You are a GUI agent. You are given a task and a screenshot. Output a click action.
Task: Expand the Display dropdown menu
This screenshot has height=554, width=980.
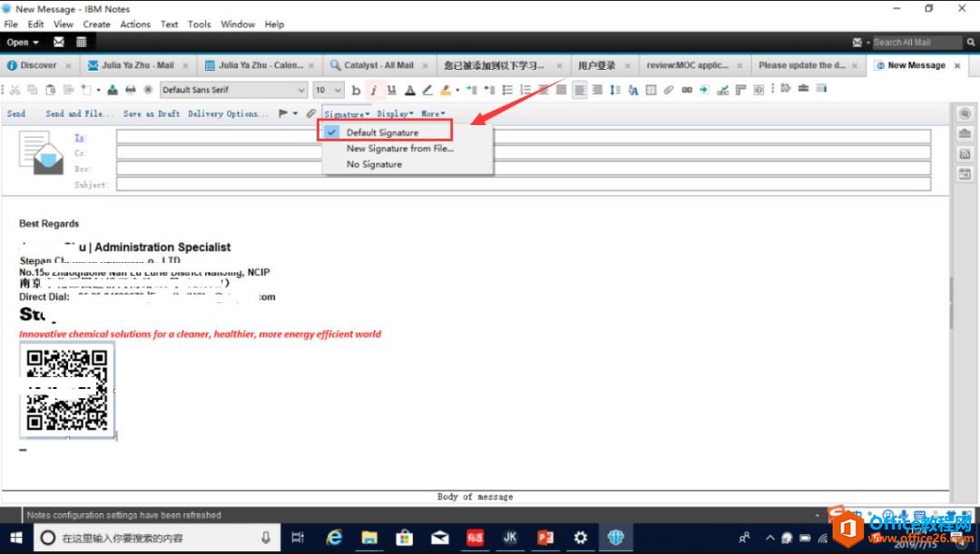coord(395,113)
